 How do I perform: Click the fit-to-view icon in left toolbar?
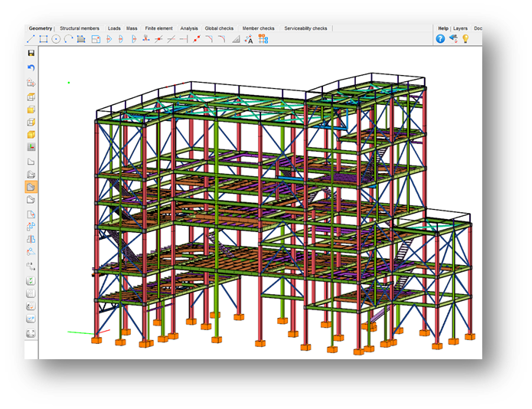point(31,333)
